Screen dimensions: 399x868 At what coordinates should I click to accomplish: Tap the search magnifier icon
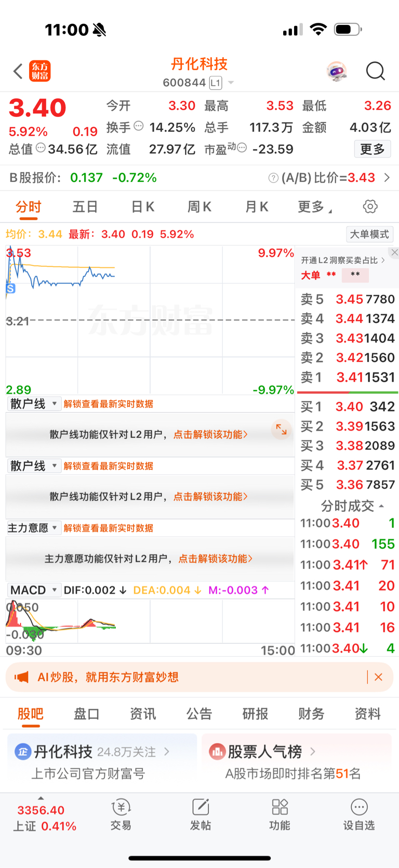point(375,71)
